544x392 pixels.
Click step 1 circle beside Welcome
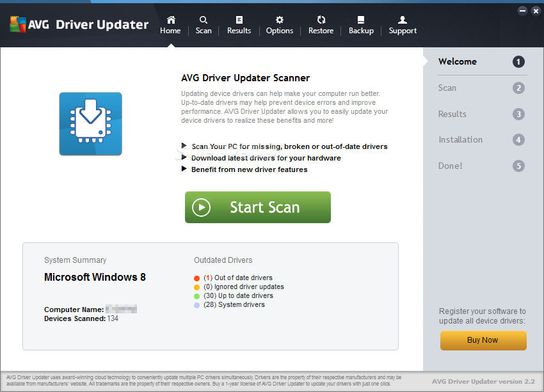(518, 61)
